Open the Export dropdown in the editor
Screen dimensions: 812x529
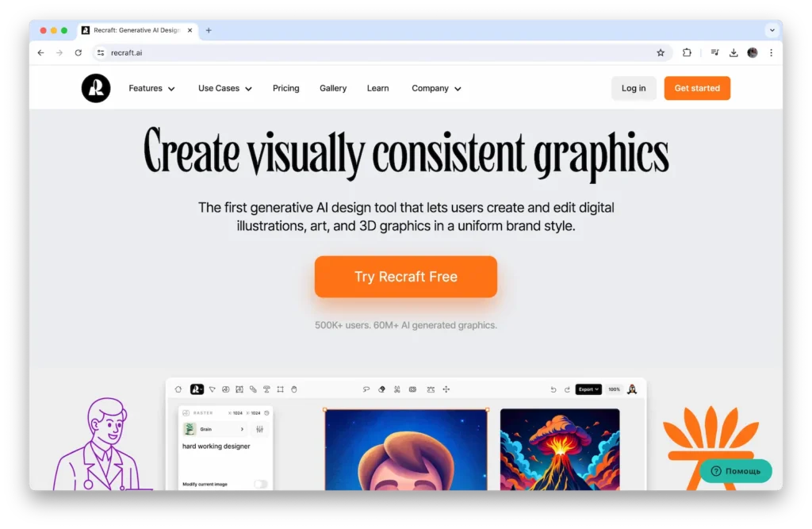pyautogui.click(x=588, y=389)
